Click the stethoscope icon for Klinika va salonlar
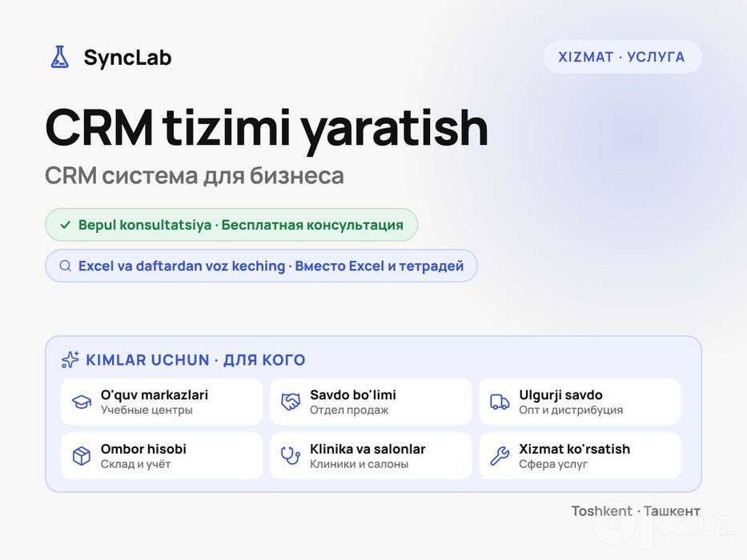This screenshot has height=560, width=747. click(291, 456)
